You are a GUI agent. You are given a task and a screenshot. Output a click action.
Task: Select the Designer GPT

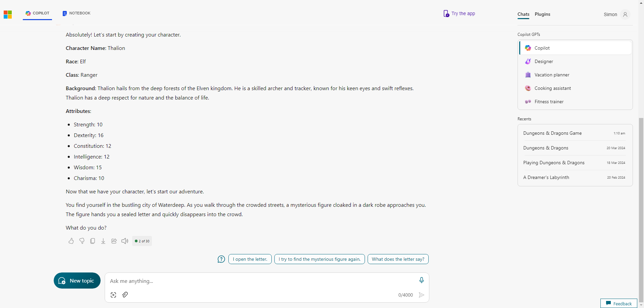click(575, 61)
